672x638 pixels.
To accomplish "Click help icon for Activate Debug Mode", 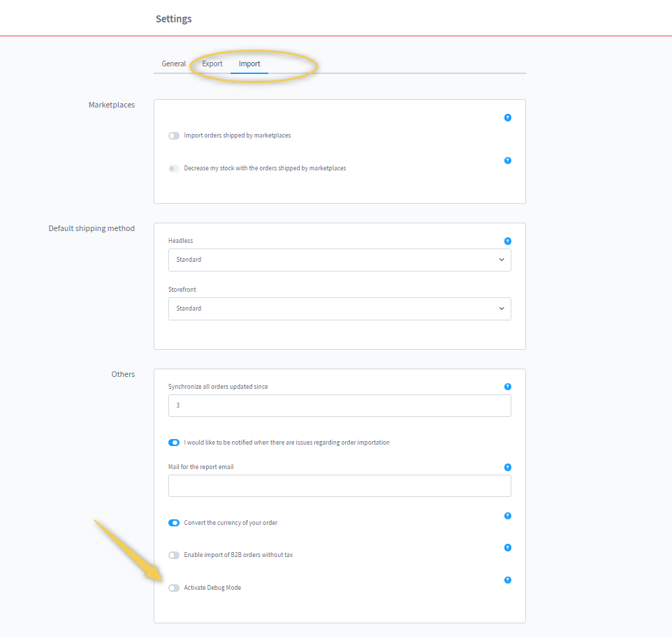I will [x=508, y=580].
